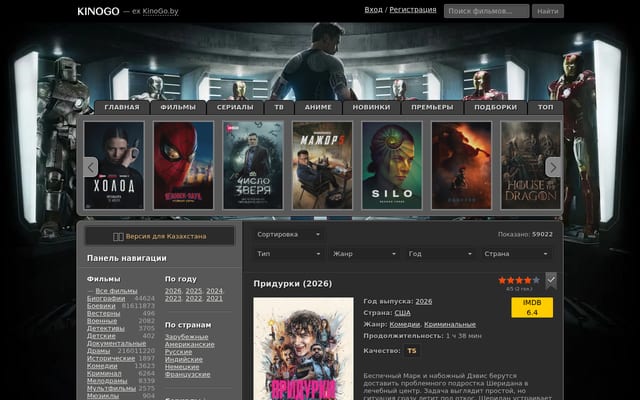The width and height of the screenshot is (640, 400).
Task: Open the Биографии category
Action: pyautogui.click(x=106, y=298)
